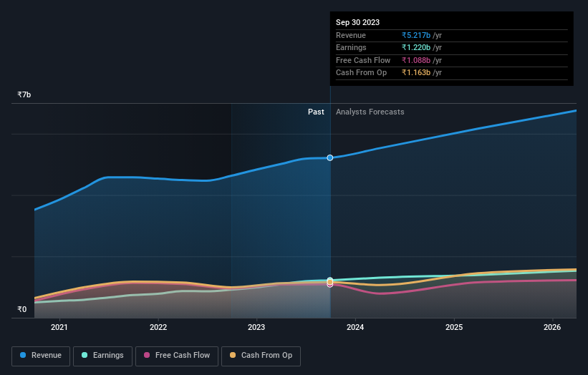Click the Past section label
Image resolution: width=588 pixels, height=375 pixels.
tap(316, 112)
